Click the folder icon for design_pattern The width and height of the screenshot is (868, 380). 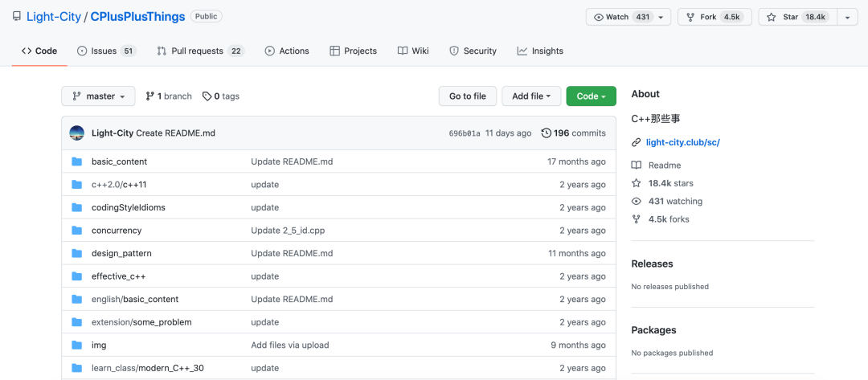coord(77,253)
